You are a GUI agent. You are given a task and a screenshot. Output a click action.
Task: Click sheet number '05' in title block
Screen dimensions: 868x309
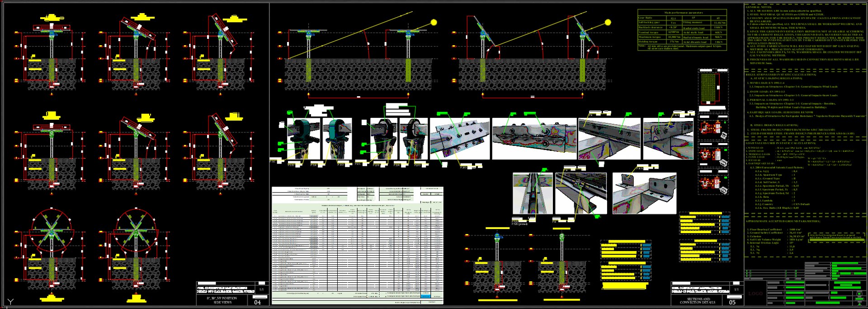(732, 303)
